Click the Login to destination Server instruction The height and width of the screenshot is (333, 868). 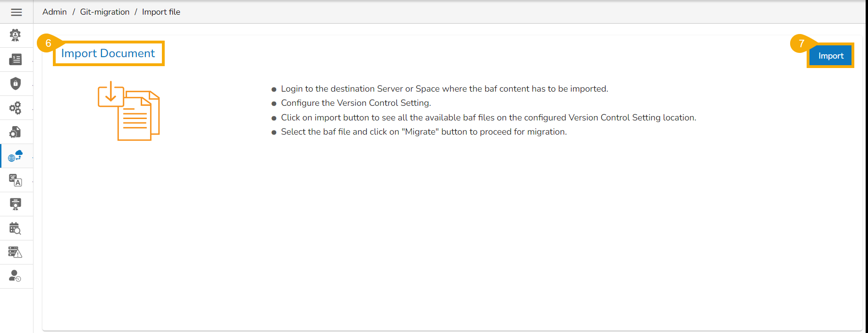[444, 89]
